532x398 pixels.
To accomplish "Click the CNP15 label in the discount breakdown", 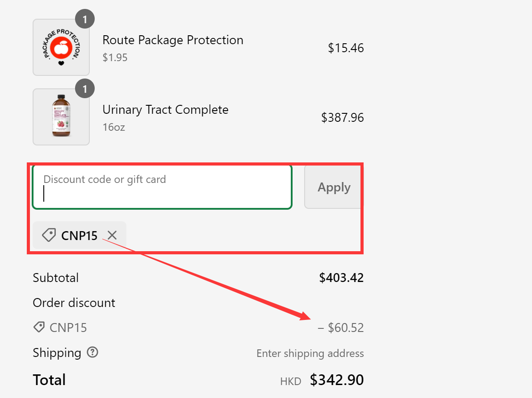I will click(x=69, y=327).
